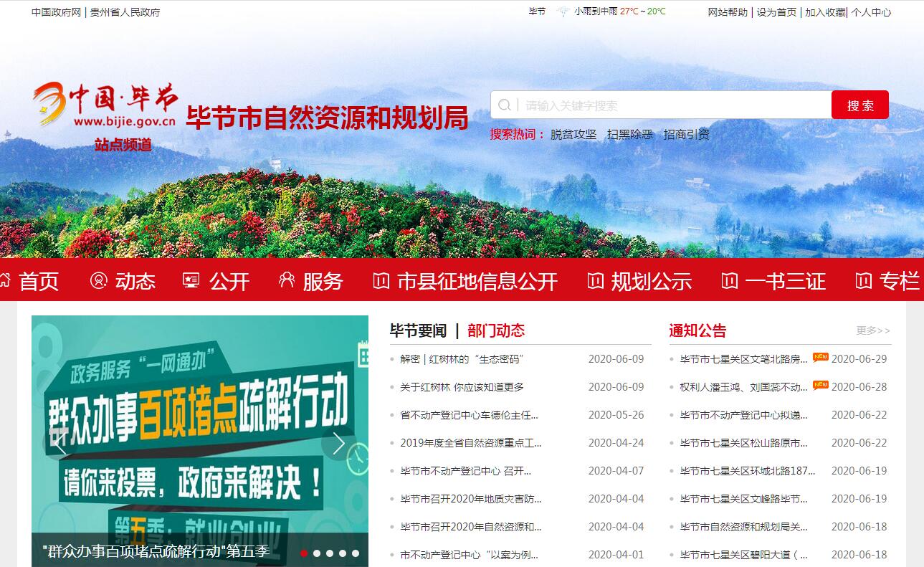Select the first red carousel dot
Image resolution: width=924 pixels, height=567 pixels.
coord(304,553)
